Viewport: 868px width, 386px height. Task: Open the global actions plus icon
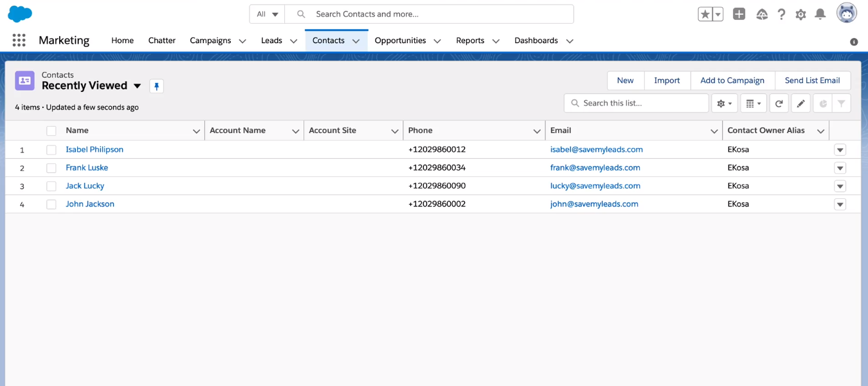739,14
